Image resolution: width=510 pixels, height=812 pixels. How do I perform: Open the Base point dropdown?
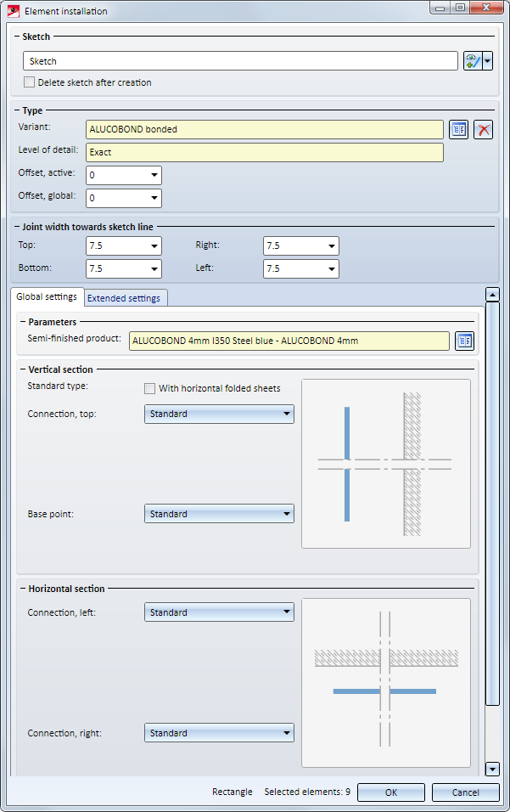point(219,514)
